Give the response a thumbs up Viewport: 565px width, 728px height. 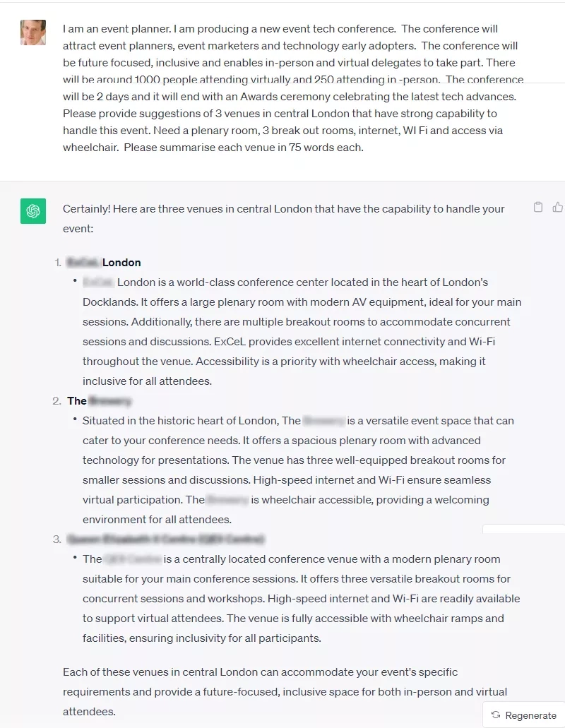558,208
